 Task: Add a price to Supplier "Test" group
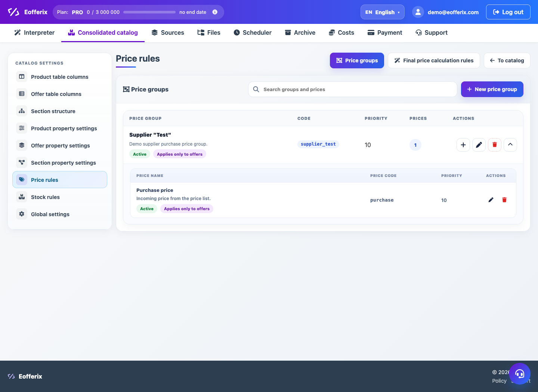point(463,145)
